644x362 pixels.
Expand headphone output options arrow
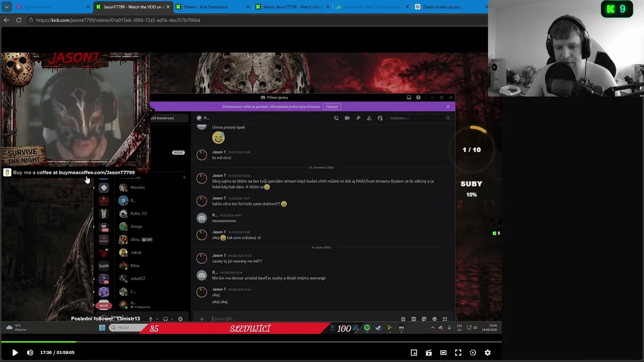tap(172, 319)
